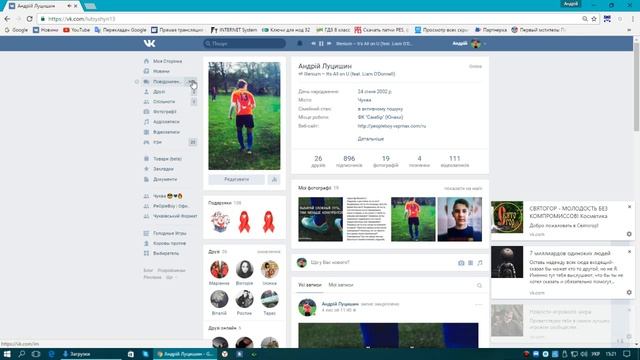Image resolution: width=640 pixels, height=360 pixels.
Task: Open the 26 друзів counter
Action: tap(318, 161)
